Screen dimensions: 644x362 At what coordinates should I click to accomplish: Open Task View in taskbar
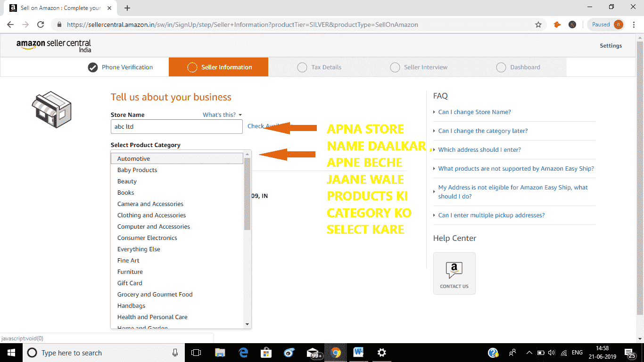(x=196, y=353)
